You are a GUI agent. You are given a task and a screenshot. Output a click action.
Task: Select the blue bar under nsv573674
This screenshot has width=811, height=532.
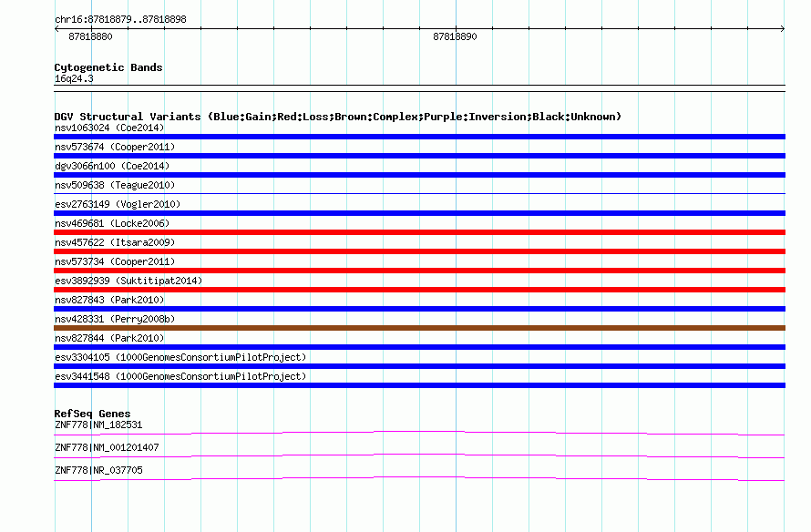click(419, 156)
